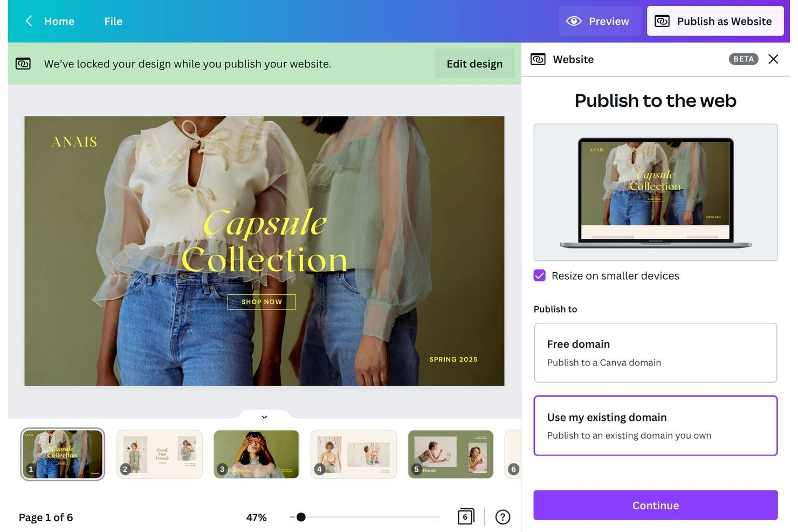Uncheck Resize on smaller devices
Image resolution: width=798 pixels, height=532 pixels.
(539, 275)
